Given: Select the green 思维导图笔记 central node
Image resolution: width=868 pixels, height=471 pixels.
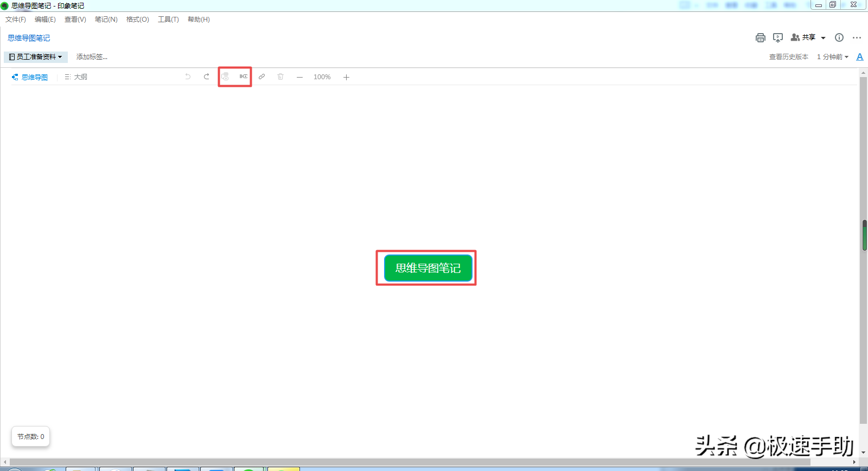Looking at the screenshot, I should click(428, 268).
